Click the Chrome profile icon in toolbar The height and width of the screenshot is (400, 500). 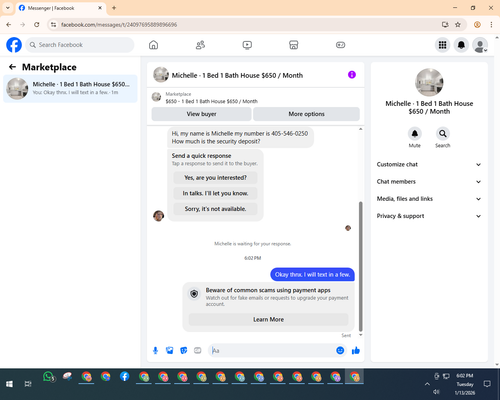[477, 25]
